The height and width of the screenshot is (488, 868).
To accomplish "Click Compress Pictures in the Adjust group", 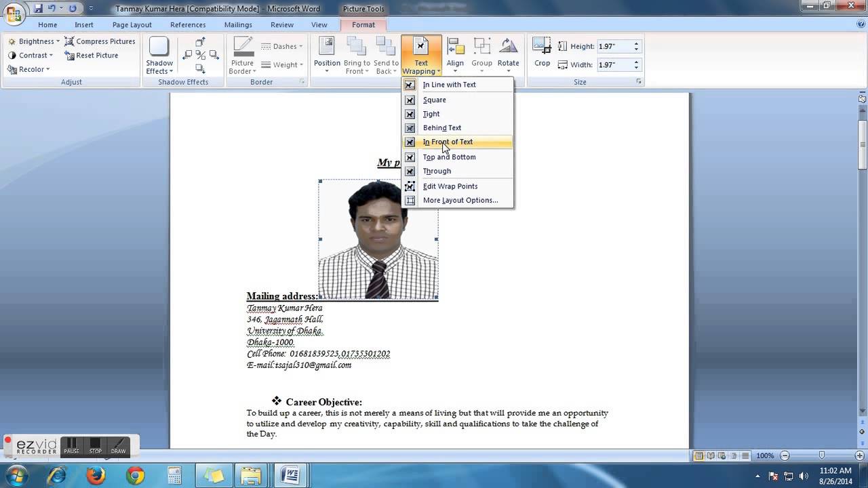I will point(100,41).
